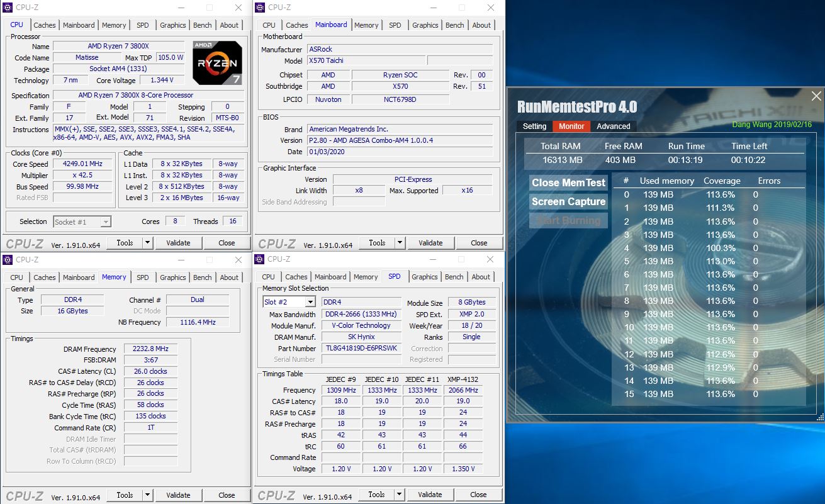Click the Code Name value "Matisse"
Image resolution: width=825 pixels, height=504 pixels.
tap(87, 57)
